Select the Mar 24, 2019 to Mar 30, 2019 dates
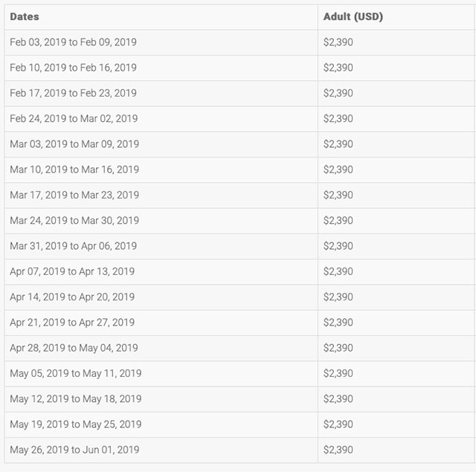 [x=74, y=221]
